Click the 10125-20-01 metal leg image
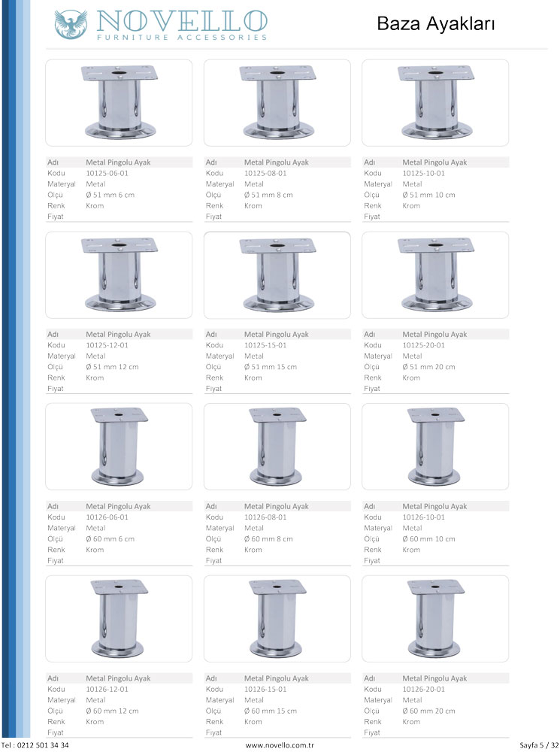 435,274
